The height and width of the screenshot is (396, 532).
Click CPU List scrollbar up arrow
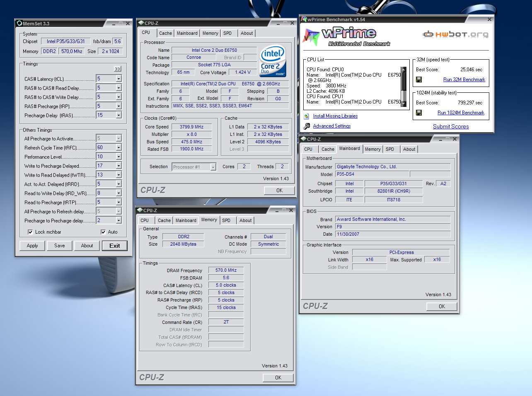pos(404,69)
